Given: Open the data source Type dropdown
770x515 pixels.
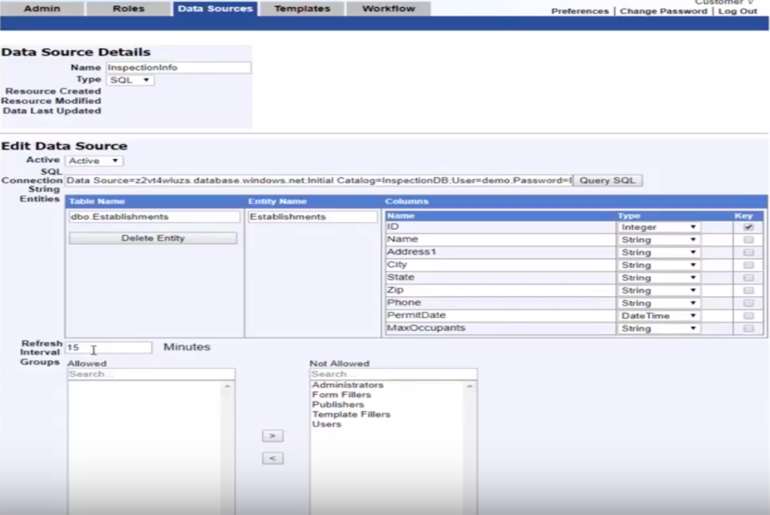Looking at the screenshot, I should coord(130,80).
